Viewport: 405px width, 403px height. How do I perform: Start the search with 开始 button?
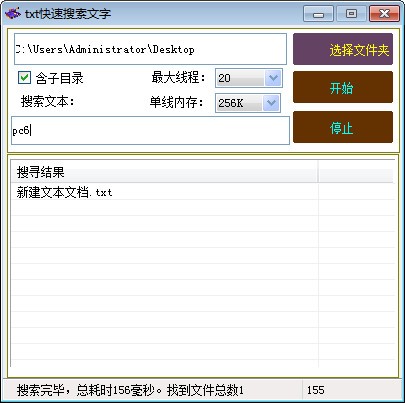[343, 87]
